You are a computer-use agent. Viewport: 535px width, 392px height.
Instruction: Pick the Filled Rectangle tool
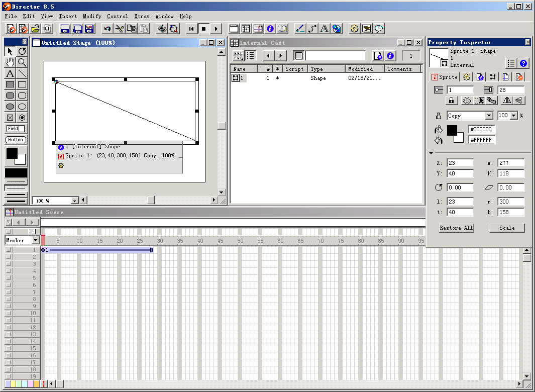tap(10, 84)
